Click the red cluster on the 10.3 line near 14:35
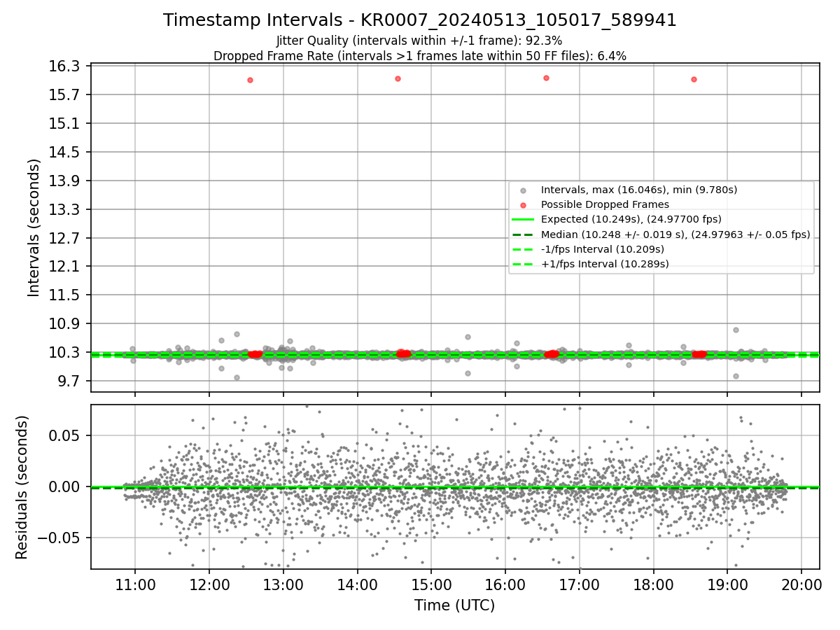840x630 pixels. (x=402, y=353)
